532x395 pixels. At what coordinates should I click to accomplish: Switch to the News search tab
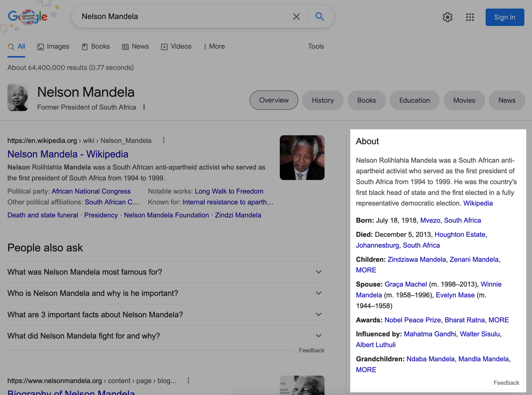(136, 47)
